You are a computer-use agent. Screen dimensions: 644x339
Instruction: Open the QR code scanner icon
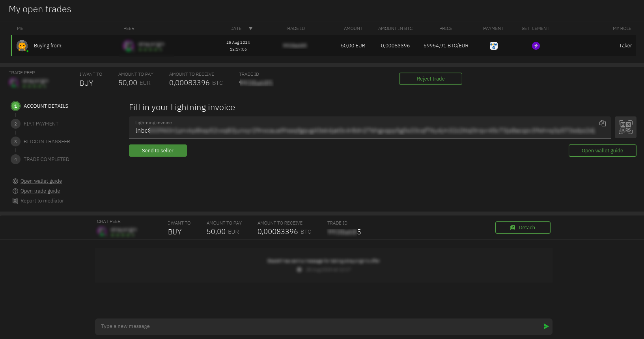click(x=625, y=127)
